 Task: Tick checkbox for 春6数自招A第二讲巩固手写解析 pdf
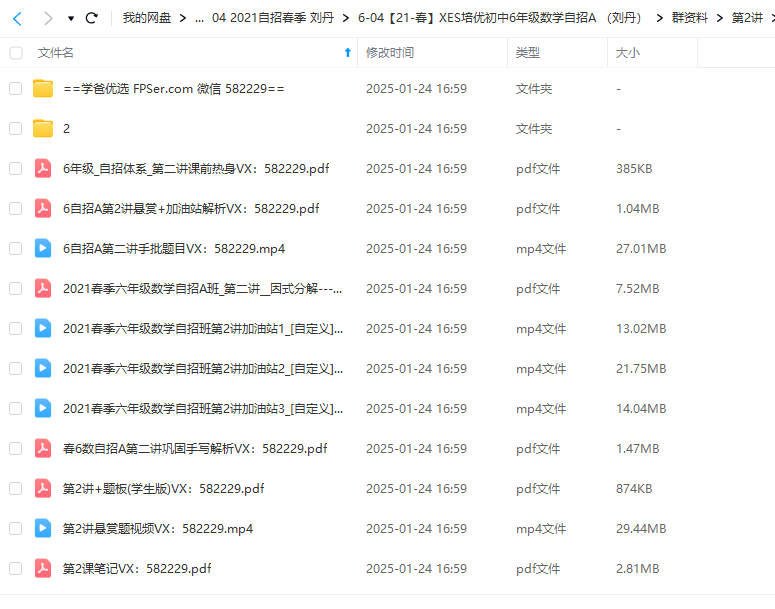(16, 448)
